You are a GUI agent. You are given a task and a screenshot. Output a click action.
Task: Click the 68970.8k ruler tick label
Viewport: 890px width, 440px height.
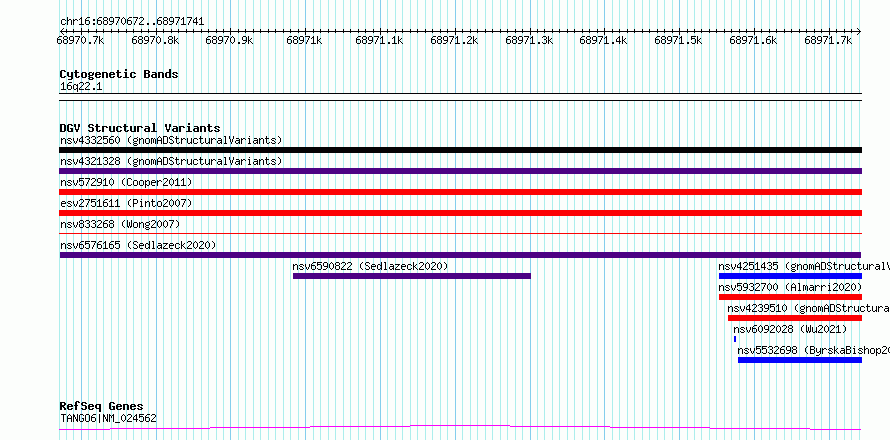point(155,40)
